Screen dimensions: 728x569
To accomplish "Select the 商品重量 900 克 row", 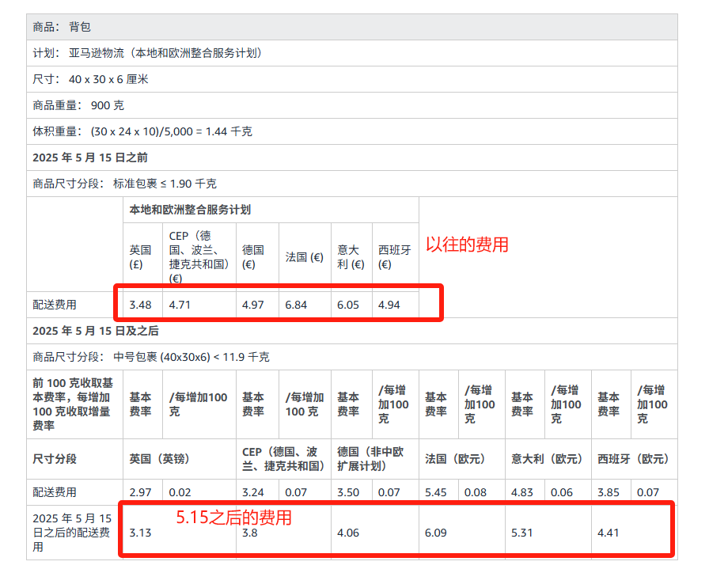I will (78, 105).
